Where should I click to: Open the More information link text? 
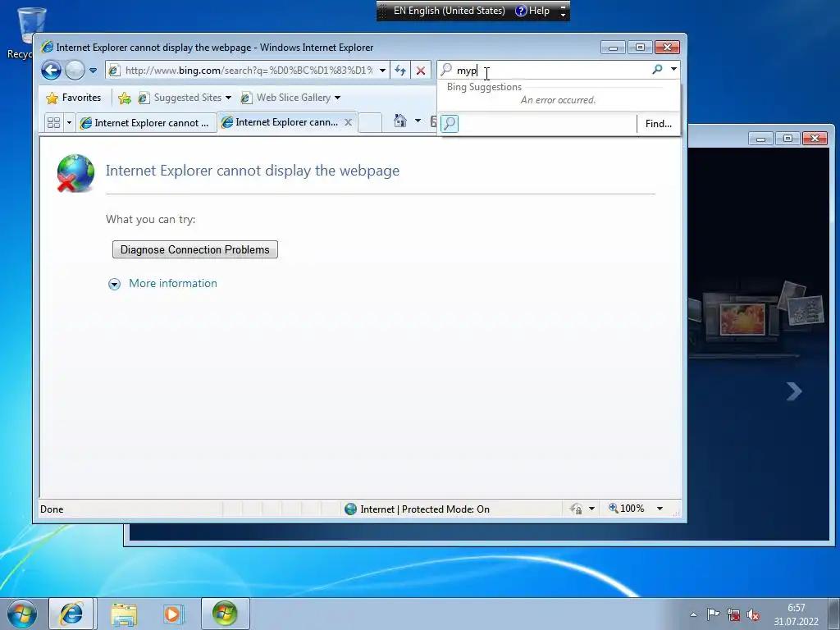[173, 283]
